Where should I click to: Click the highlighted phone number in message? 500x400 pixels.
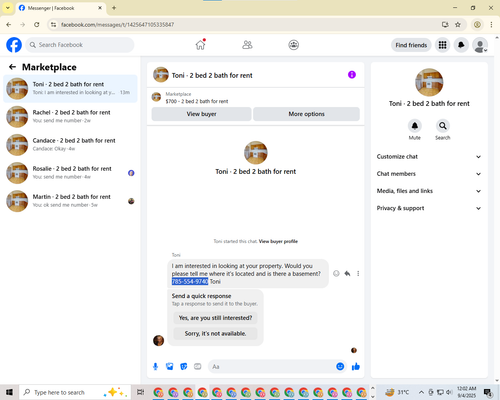(190, 282)
